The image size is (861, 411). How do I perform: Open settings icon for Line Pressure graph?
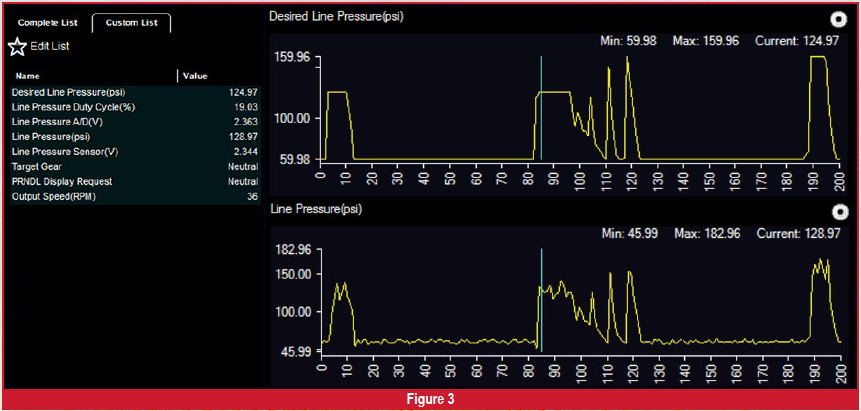coord(839,211)
